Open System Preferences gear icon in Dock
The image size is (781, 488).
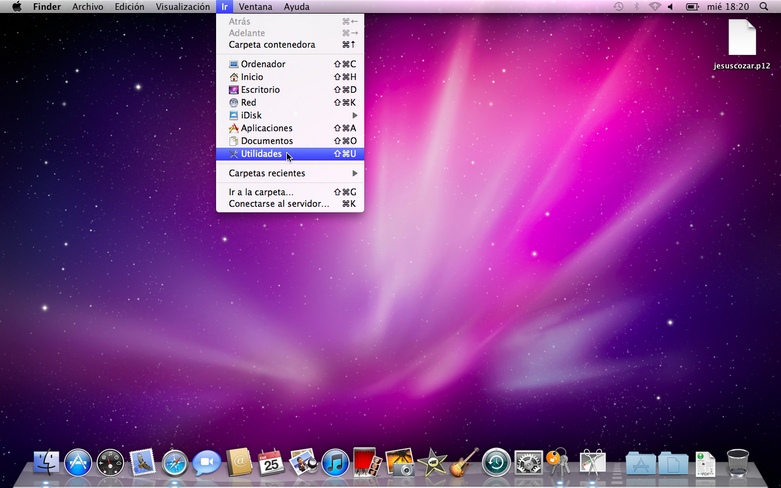click(x=528, y=463)
